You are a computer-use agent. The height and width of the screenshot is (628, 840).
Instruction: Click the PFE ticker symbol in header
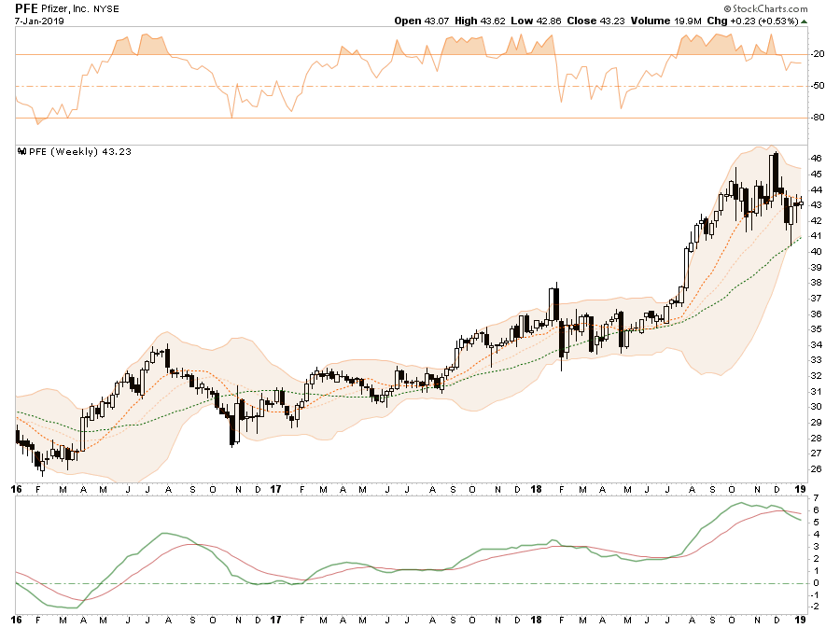(26, 7)
